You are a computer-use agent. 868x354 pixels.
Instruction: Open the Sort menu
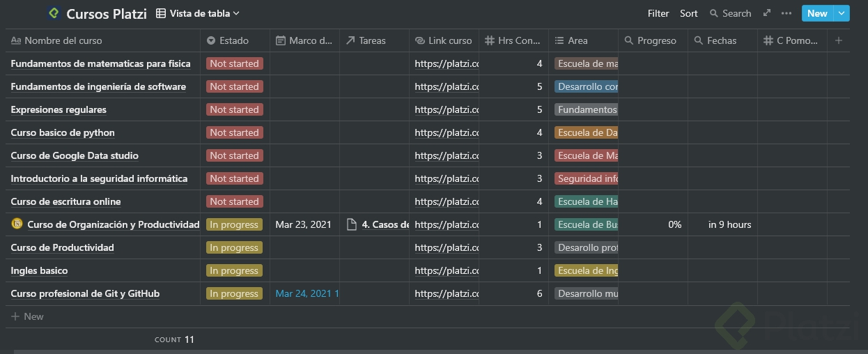tap(688, 13)
